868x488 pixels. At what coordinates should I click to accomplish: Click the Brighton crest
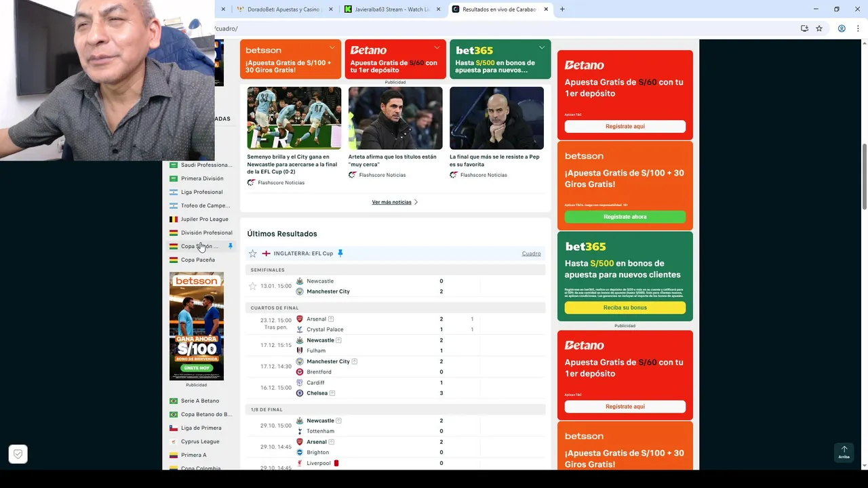(x=300, y=452)
